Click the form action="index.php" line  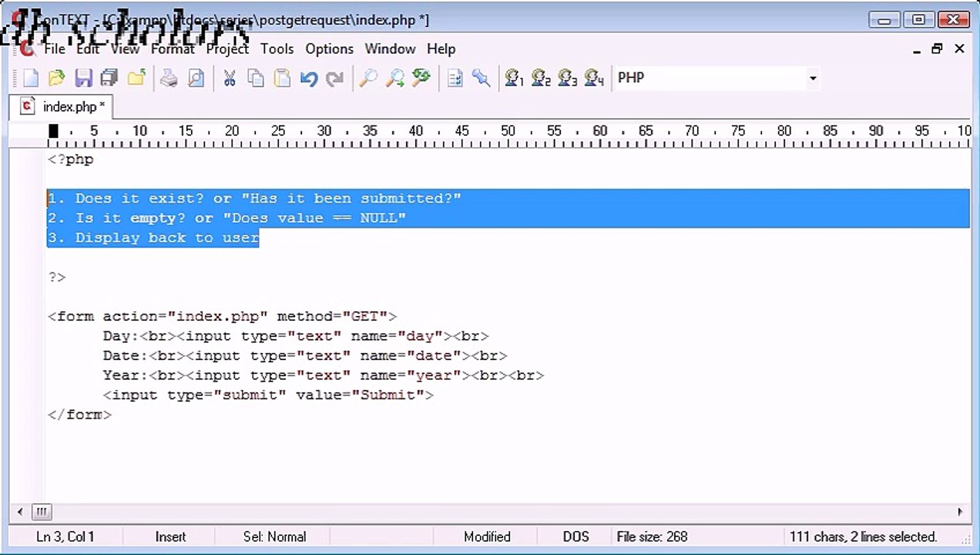pyautogui.click(x=222, y=317)
